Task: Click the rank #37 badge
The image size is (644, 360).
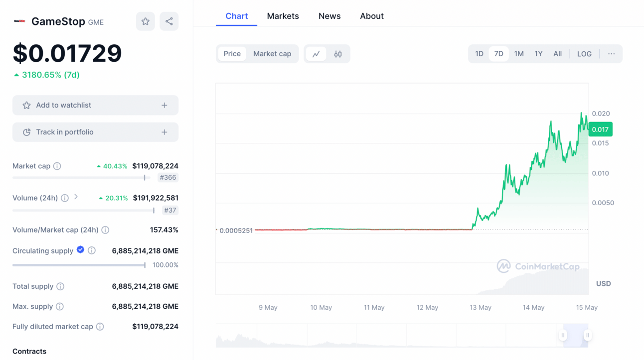Action: pyautogui.click(x=170, y=210)
